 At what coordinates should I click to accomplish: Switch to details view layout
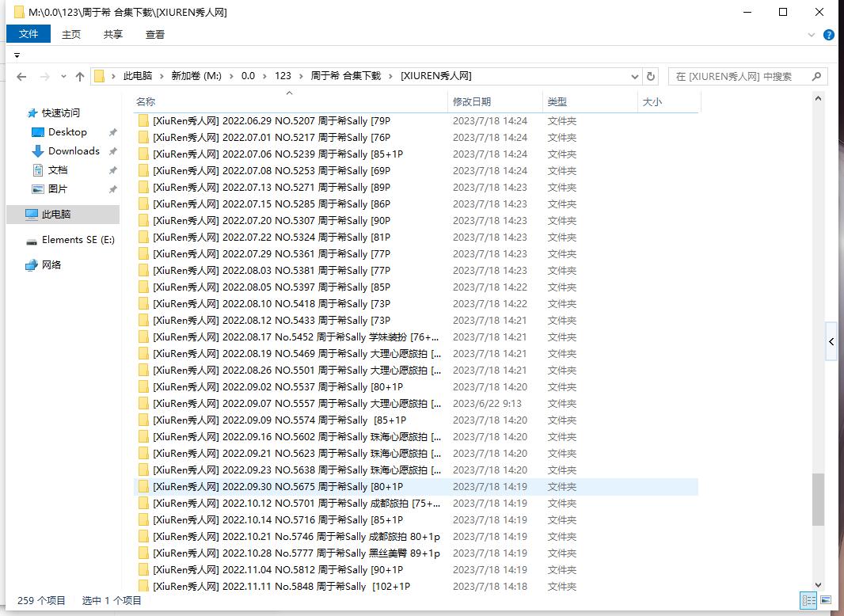click(808, 601)
